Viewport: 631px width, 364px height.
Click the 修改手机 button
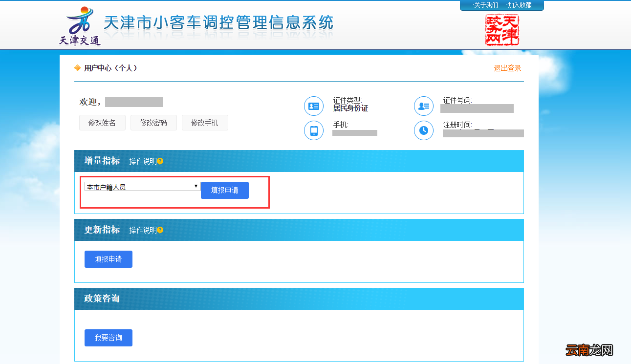[205, 123]
